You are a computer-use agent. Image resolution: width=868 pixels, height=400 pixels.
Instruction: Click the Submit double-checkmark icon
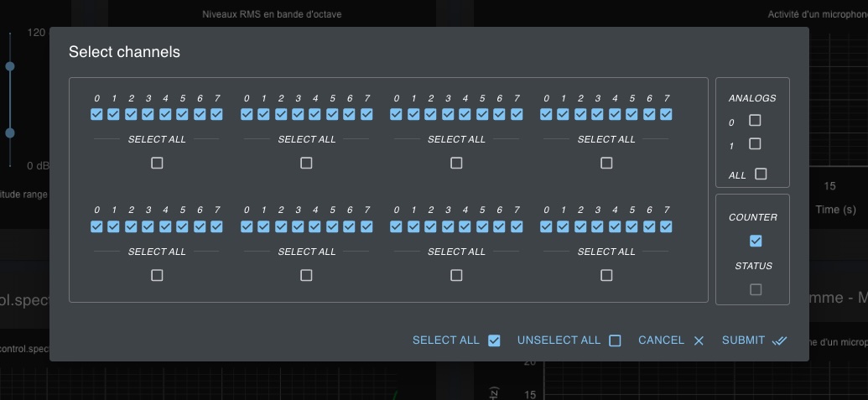tap(780, 340)
